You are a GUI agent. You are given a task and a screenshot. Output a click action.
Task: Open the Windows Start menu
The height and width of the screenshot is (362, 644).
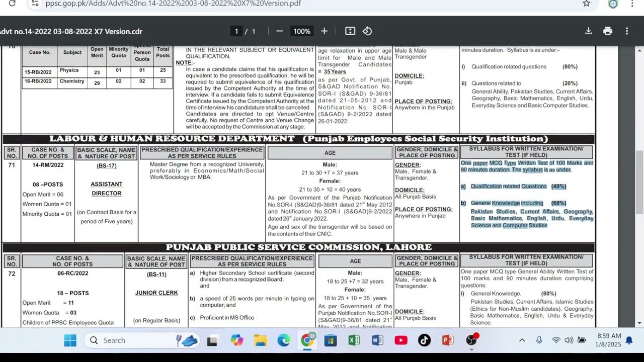(70, 340)
